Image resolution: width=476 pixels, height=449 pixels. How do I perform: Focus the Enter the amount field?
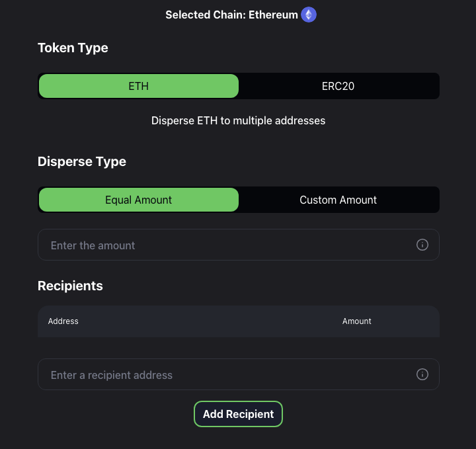click(225, 245)
